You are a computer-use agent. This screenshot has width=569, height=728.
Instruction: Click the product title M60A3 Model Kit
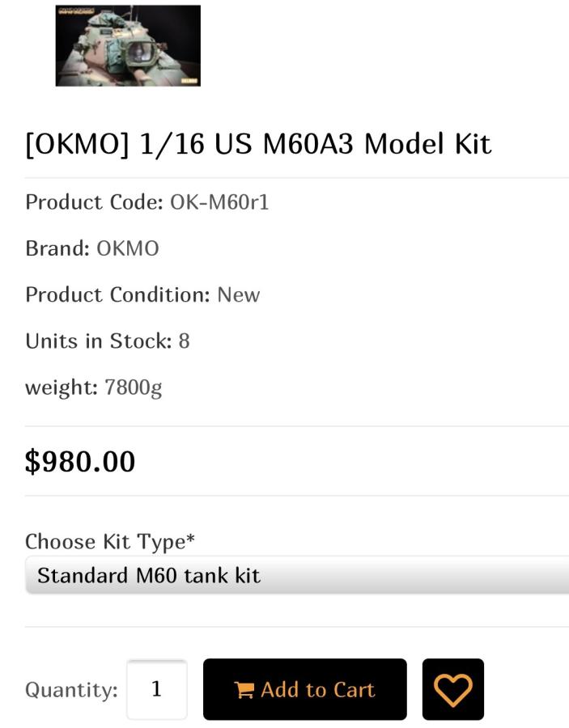(x=258, y=144)
